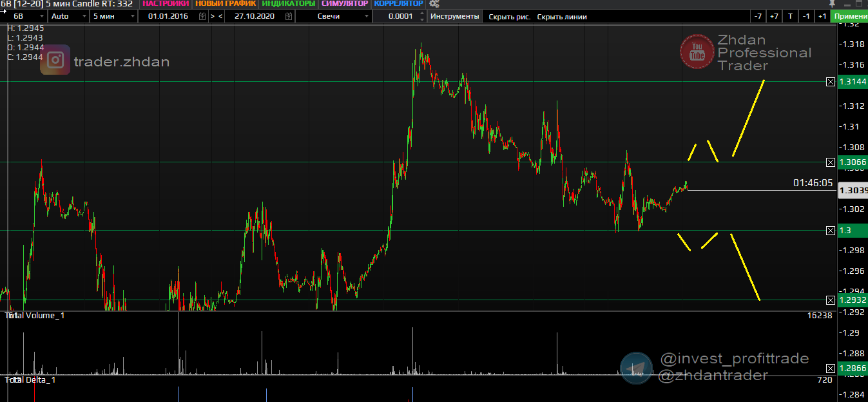Image resolution: width=868 pixels, height=402 pixels.
Task: Toggle Скрыть рис. to hide drawings
Action: tap(509, 17)
